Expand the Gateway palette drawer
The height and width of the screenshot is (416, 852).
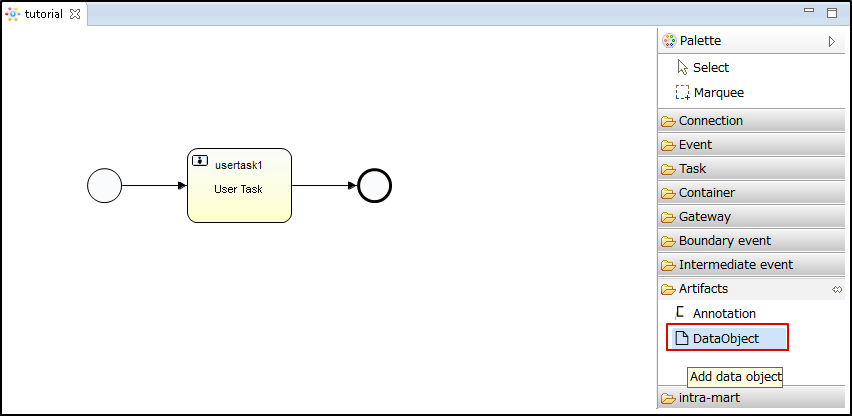coord(752,216)
